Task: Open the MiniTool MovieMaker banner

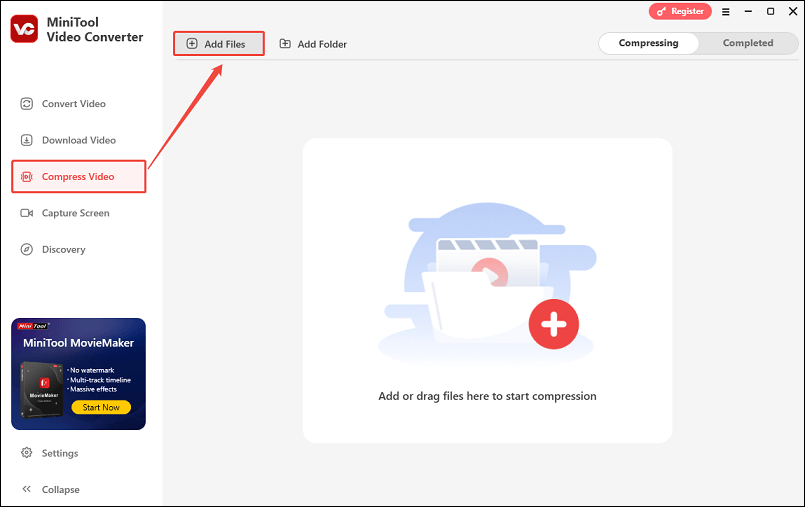Action: pyautogui.click(x=79, y=374)
